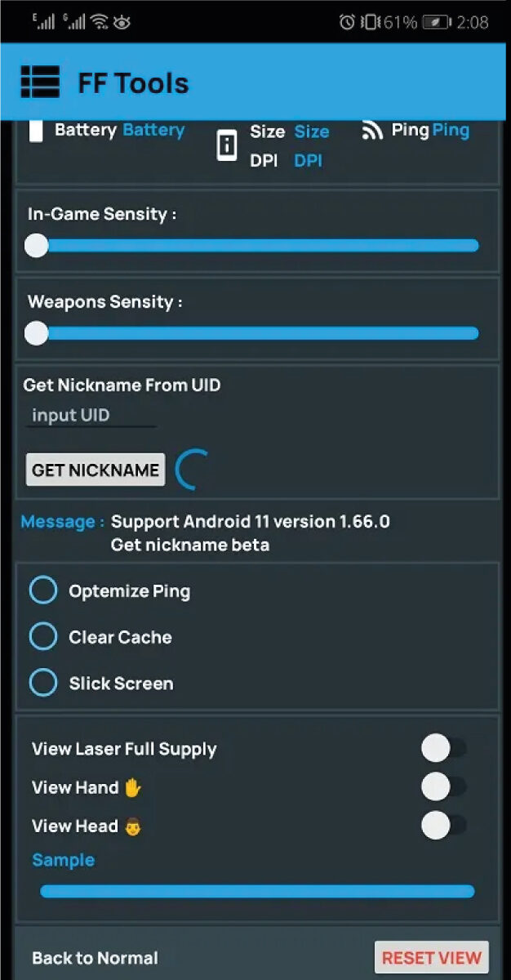Viewport: 511px width, 980px height.
Task: Turn on the View Head switch
Action: (443, 826)
